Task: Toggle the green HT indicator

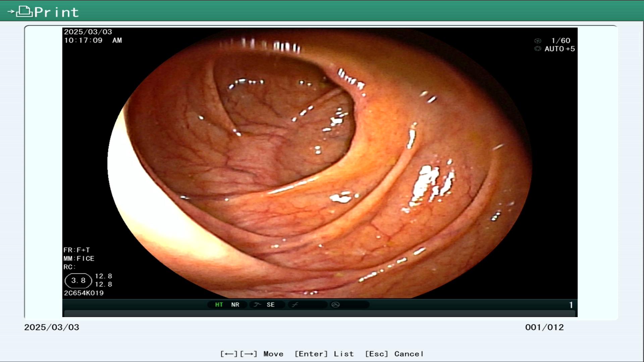Action: point(219,305)
